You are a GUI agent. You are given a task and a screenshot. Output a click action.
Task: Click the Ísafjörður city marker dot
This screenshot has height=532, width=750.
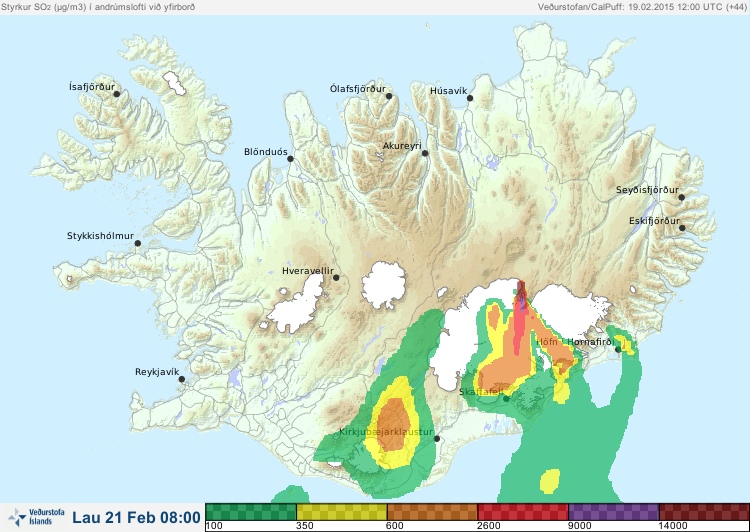tap(116, 94)
